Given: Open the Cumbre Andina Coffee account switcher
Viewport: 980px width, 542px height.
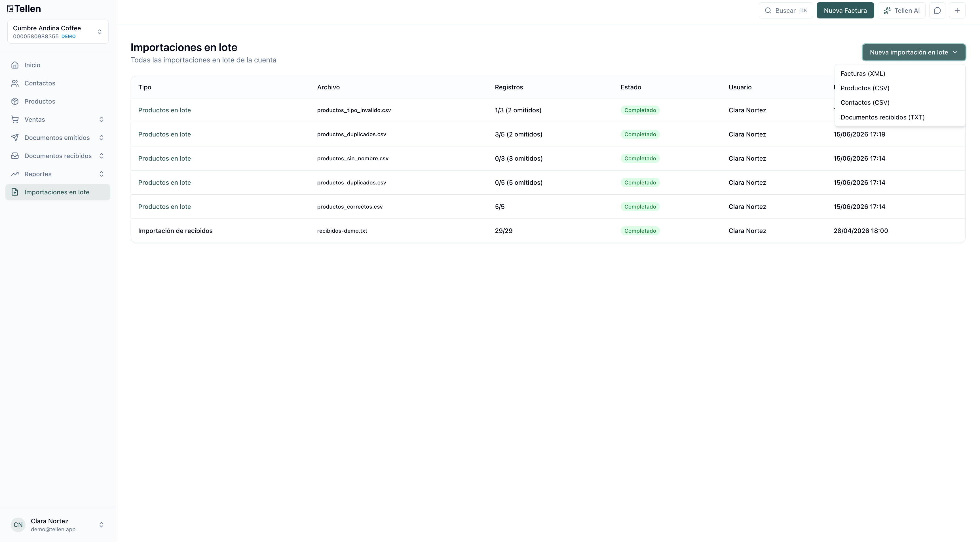Looking at the screenshot, I should tap(58, 32).
